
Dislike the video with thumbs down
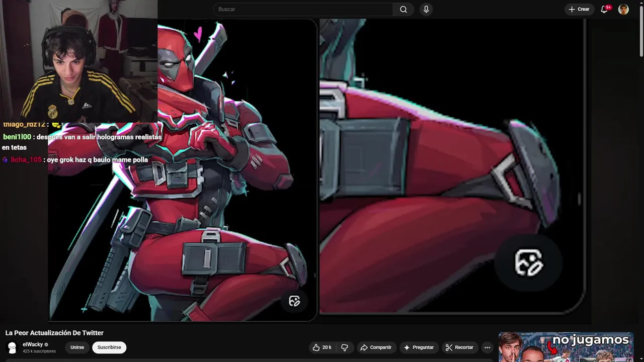click(x=345, y=347)
